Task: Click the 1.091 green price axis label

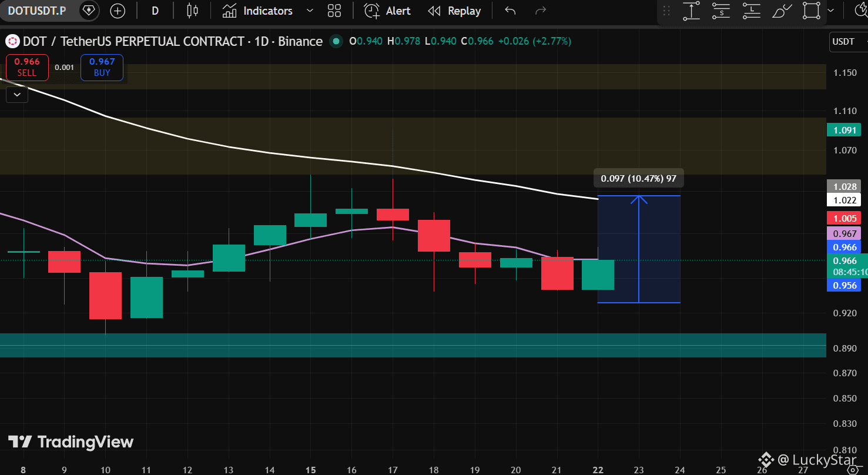Action: [843, 130]
